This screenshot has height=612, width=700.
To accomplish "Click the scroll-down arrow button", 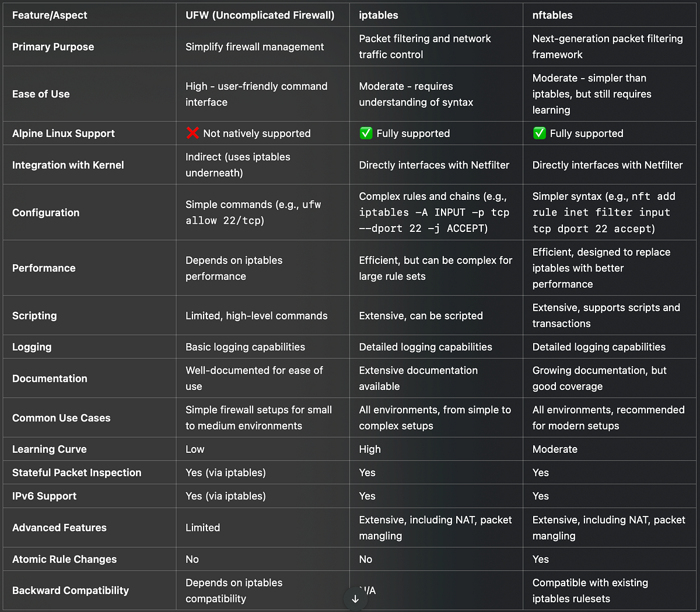I will 355,599.
